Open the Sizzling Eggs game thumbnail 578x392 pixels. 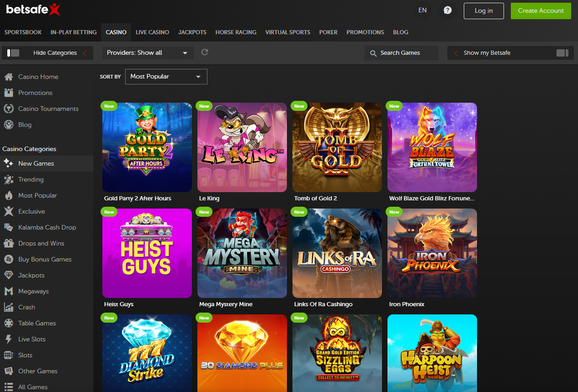pyautogui.click(x=337, y=353)
